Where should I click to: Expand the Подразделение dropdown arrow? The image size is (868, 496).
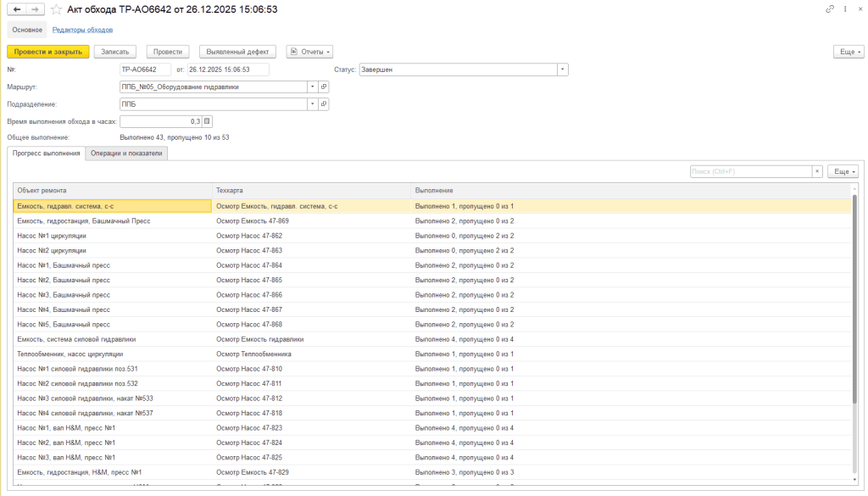(x=313, y=104)
